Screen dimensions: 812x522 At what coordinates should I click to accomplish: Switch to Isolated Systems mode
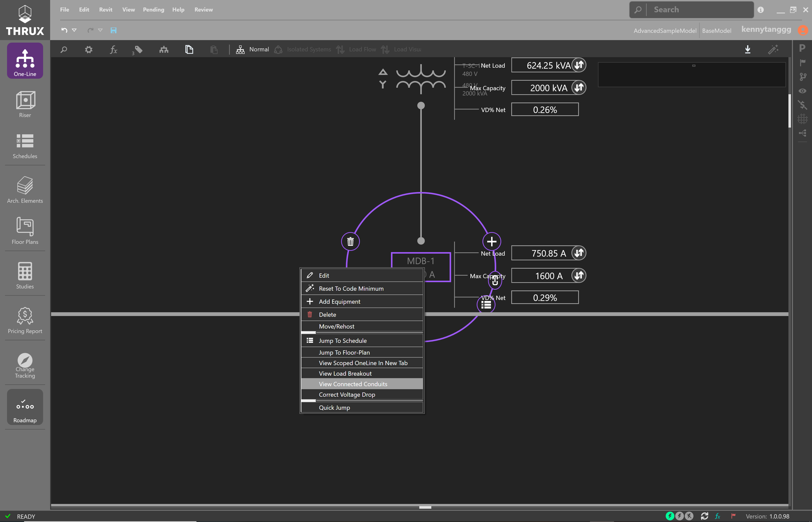(x=303, y=49)
